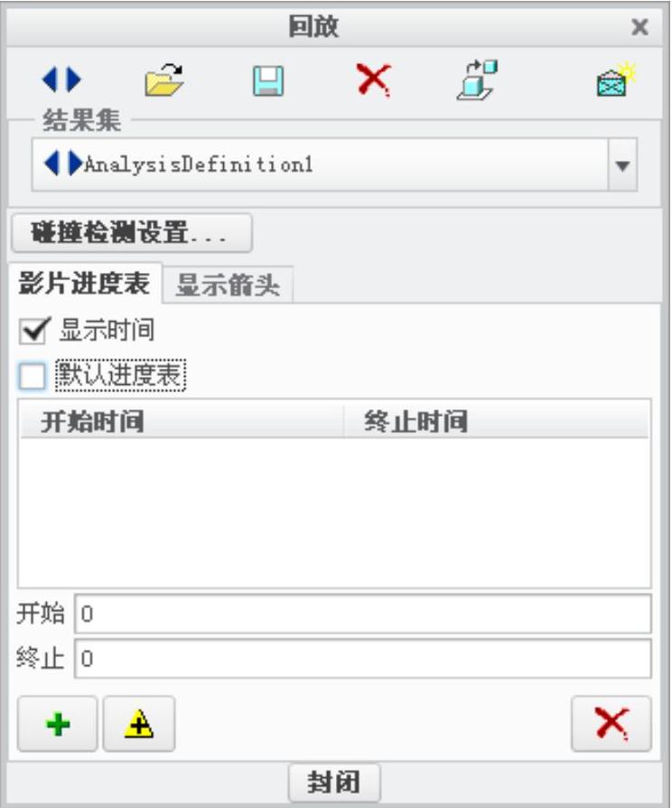This screenshot has height=808, width=672.
Task: Delete the segment with the red X at the bottom right
Action: tap(611, 724)
